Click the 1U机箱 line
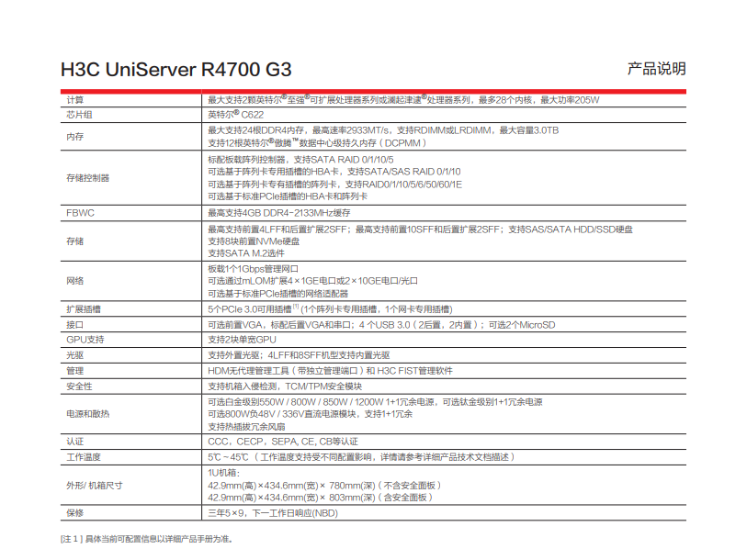The width and height of the screenshot is (747, 560). click(223, 473)
